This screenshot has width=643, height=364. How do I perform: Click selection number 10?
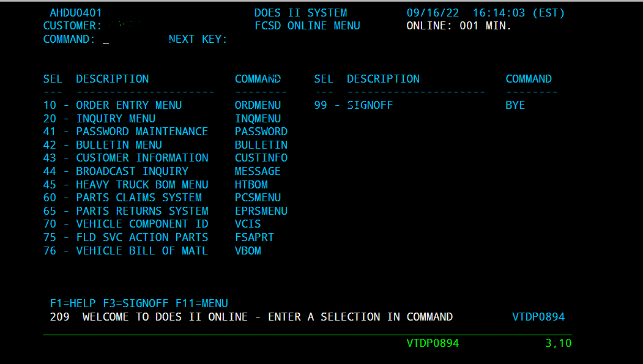(50, 105)
